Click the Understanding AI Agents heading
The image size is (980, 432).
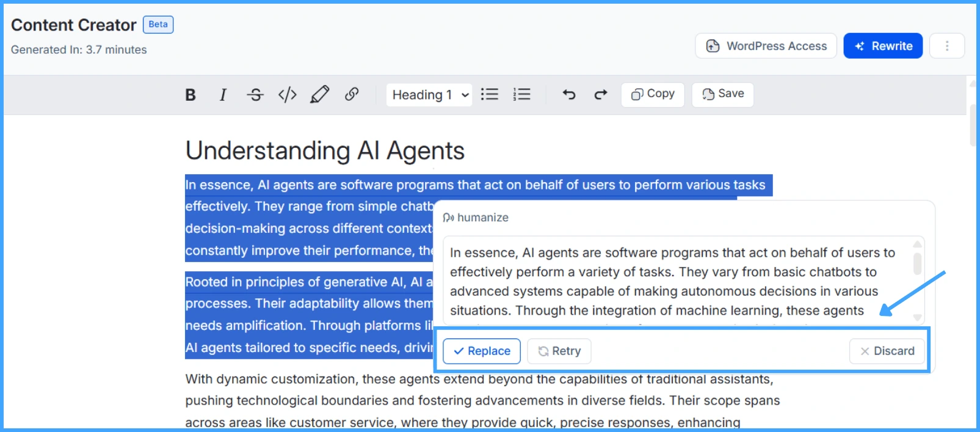pyautogui.click(x=325, y=151)
